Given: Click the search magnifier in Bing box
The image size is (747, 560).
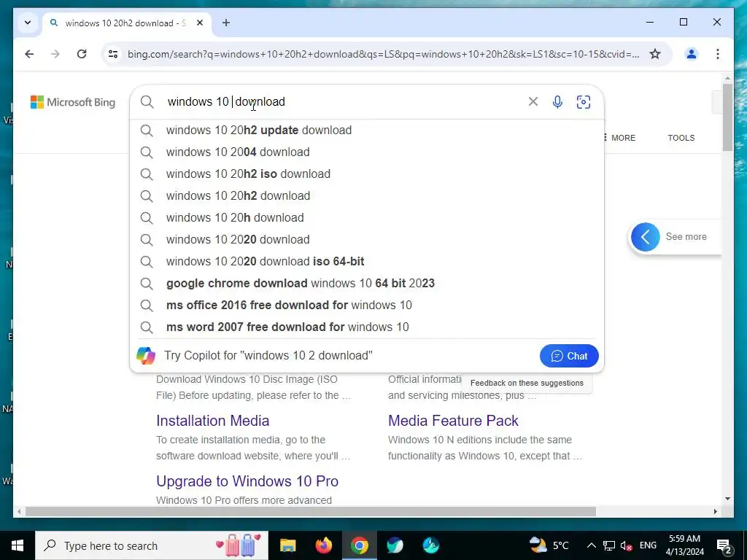Looking at the screenshot, I should coord(147,102).
